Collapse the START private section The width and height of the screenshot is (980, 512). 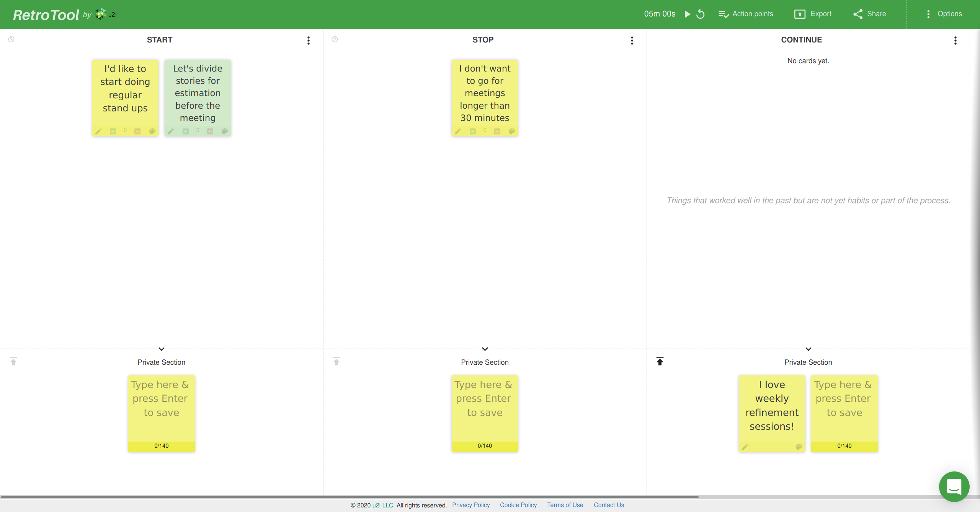click(162, 349)
